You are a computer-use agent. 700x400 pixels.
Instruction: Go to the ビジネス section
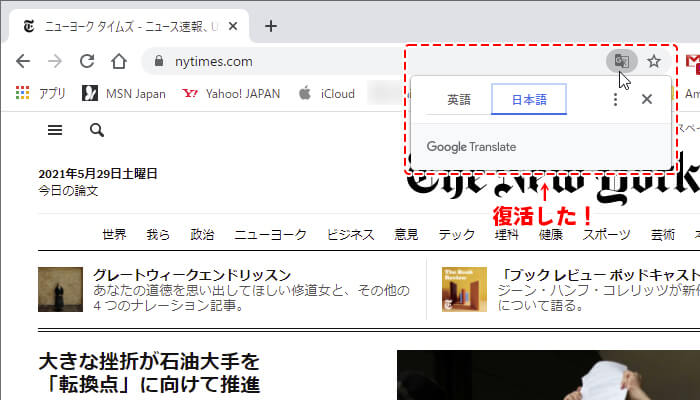coord(350,234)
